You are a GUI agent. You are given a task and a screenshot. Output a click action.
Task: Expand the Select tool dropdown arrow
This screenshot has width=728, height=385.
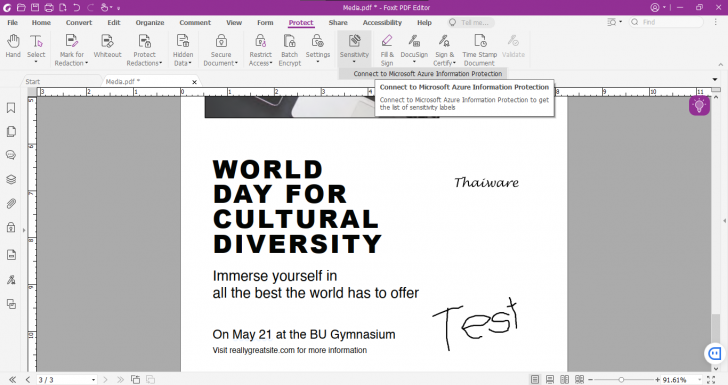[x=36, y=62]
